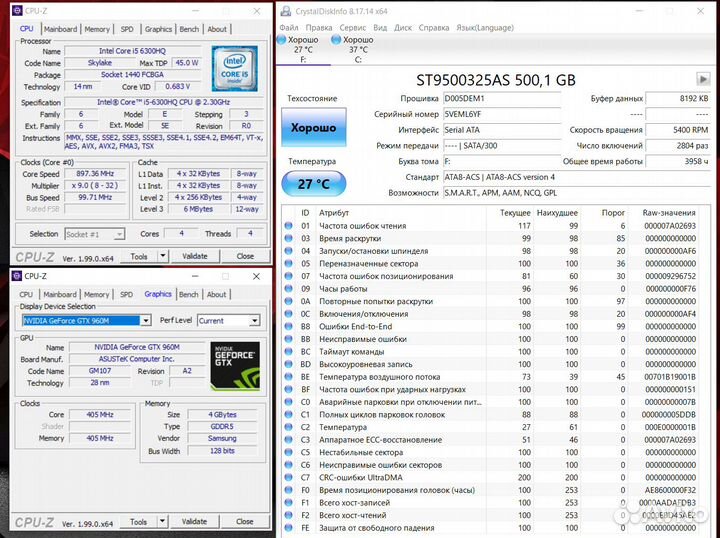Switch to Mainboard tab in upper CPU-Z
The image size is (720, 538).
click(60, 29)
